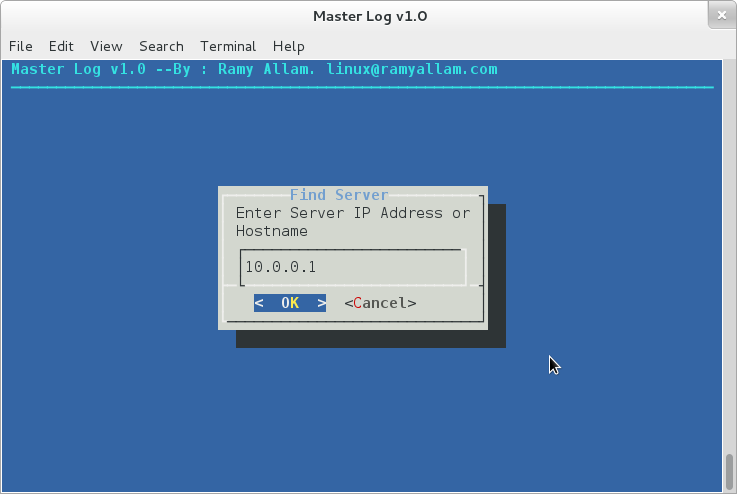Open the Edit menu
Image resolution: width=737 pixels, height=494 pixels.
point(61,46)
